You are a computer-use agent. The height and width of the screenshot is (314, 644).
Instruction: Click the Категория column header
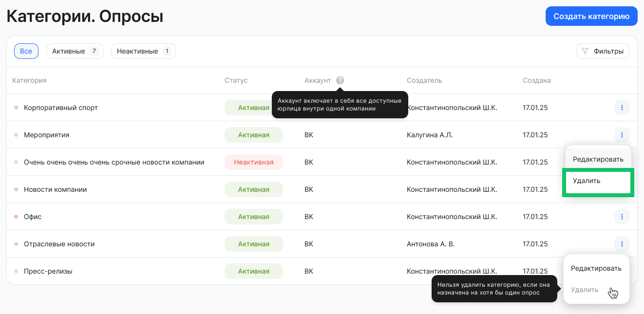click(x=29, y=80)
